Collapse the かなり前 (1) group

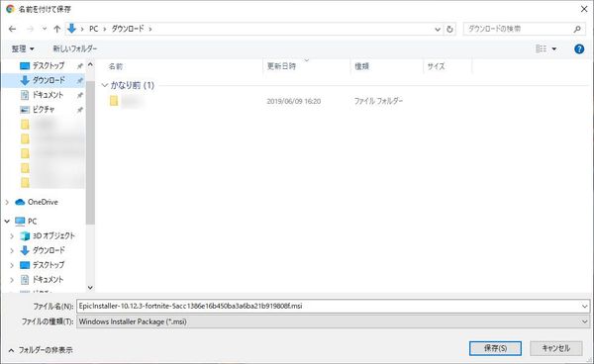click(105, 85)
